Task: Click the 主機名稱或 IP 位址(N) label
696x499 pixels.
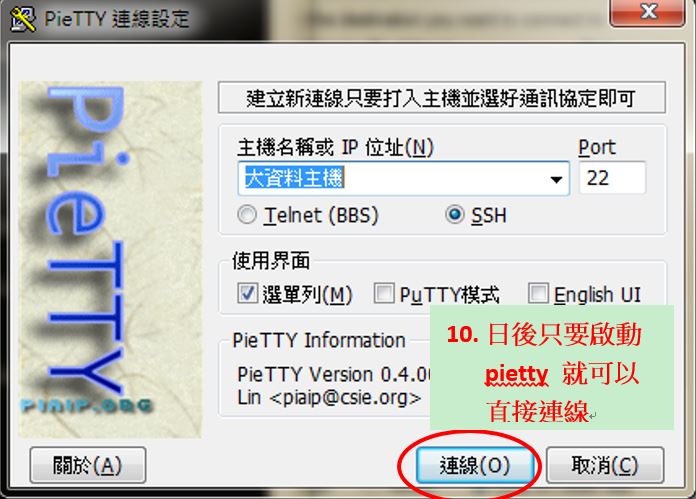Action: click(335, 148)
